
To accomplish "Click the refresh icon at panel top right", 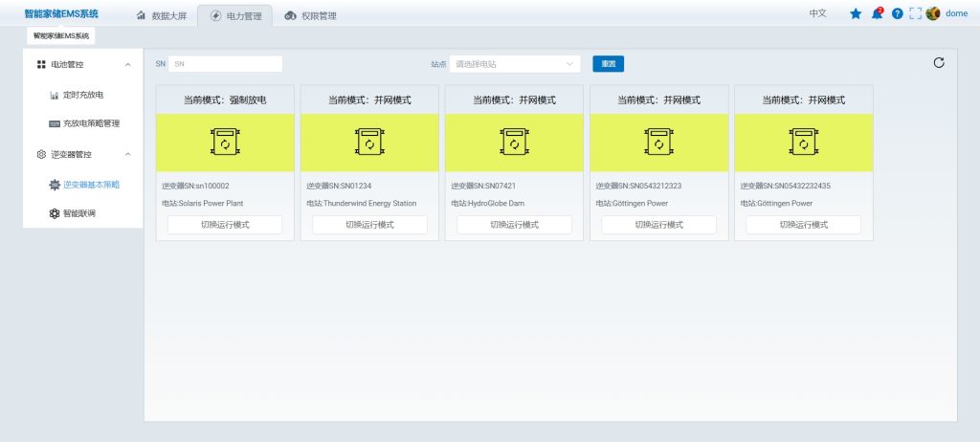I will 939,63.
